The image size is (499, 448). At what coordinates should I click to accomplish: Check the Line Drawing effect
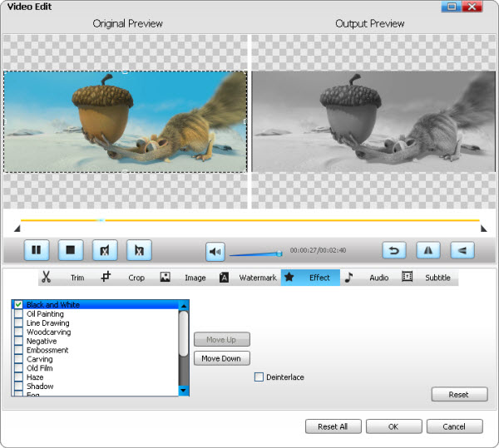click(18, 322)
